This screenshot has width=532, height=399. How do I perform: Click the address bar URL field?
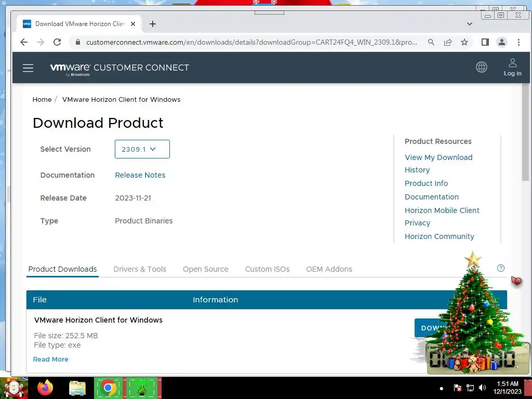tap(251, 42)
